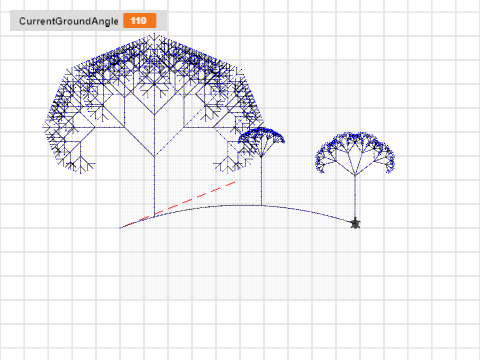
Task: Click the small middle tree crown
Action: tap(261, 142)
